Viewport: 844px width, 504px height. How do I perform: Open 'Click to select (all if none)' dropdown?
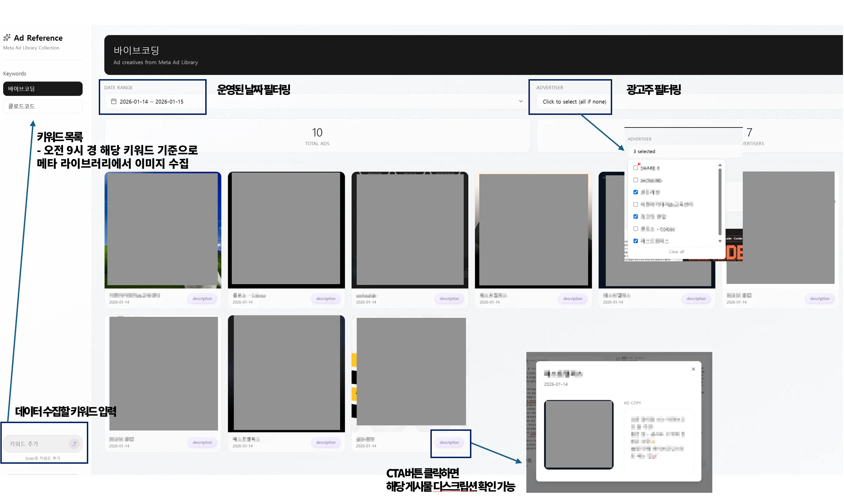(x=574, y=102)
